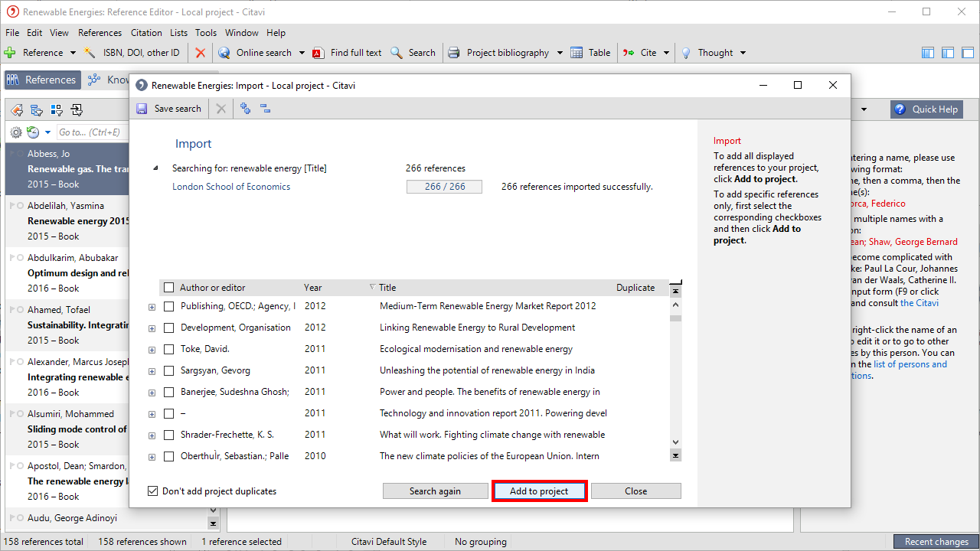Click the collapse all results icon
This screenshot has height=551, width=980.
pyautogui.click(x=266, y=109)
